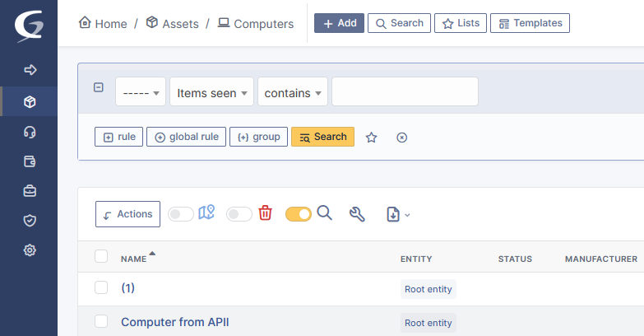644x336 pixels.
Task: Open the contains operator dropdown
Action: click(x=293, y=91)
